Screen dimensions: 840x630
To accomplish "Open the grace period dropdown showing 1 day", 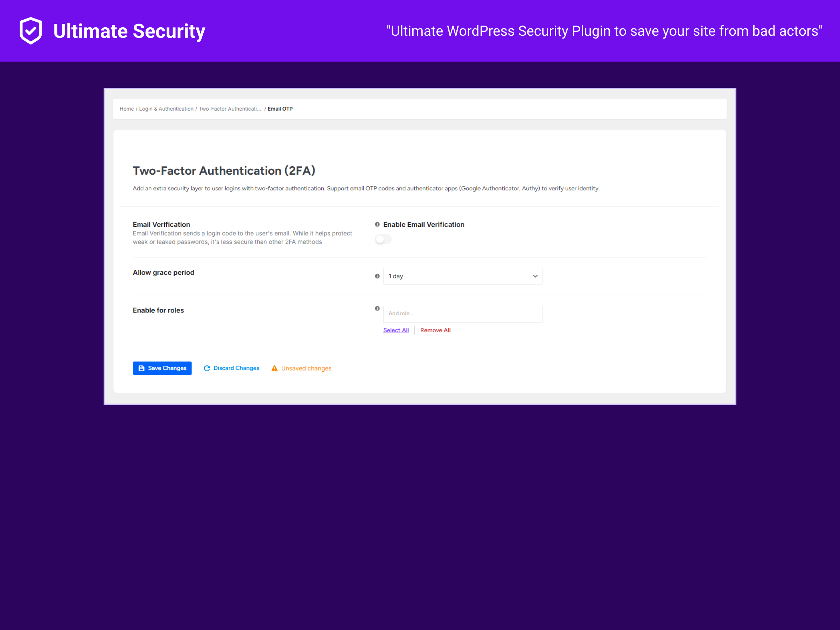I will [x=463, y=276].
